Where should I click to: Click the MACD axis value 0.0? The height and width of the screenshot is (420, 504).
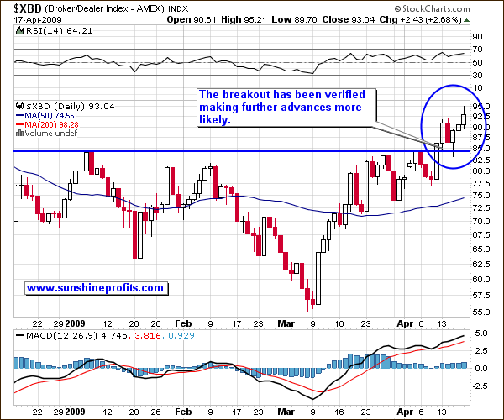coord(480,368)
